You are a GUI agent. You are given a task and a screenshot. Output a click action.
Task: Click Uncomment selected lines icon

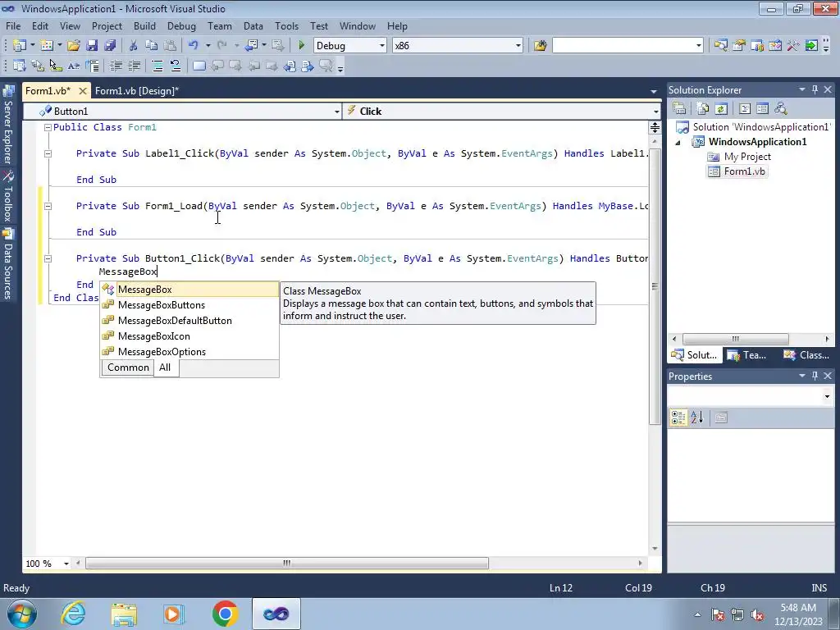(176, 66)
